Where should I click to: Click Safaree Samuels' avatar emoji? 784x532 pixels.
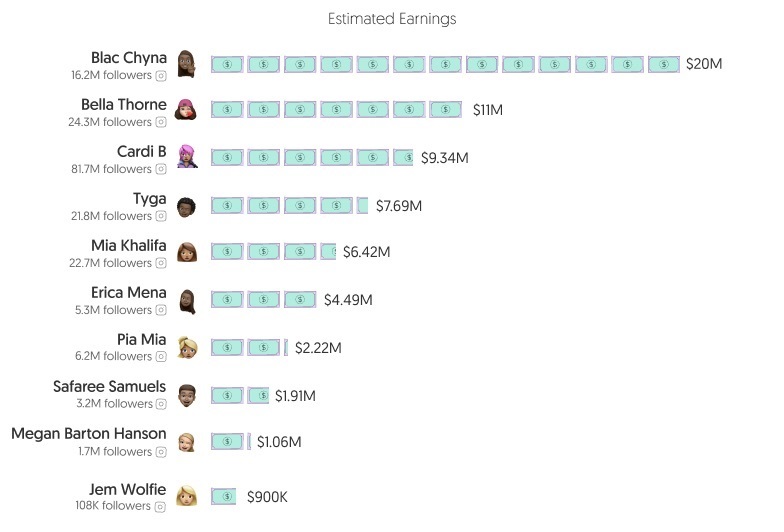(x=186, y=396)
